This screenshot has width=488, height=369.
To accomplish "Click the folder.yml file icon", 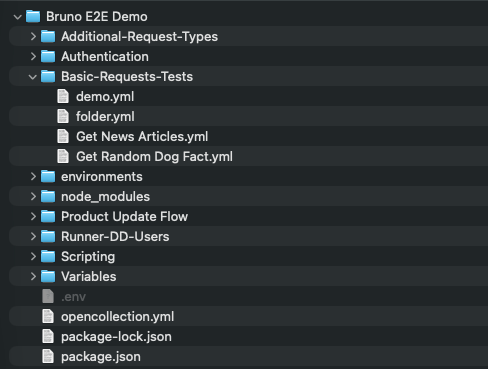I will pyautogui.click(x=63, y=116).
